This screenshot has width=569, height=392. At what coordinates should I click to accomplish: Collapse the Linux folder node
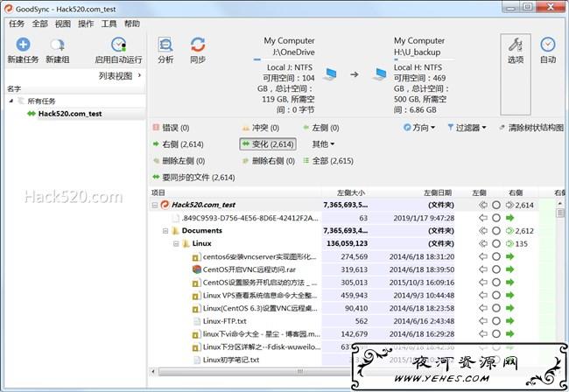pyautogui.click(x=176, y=243)
